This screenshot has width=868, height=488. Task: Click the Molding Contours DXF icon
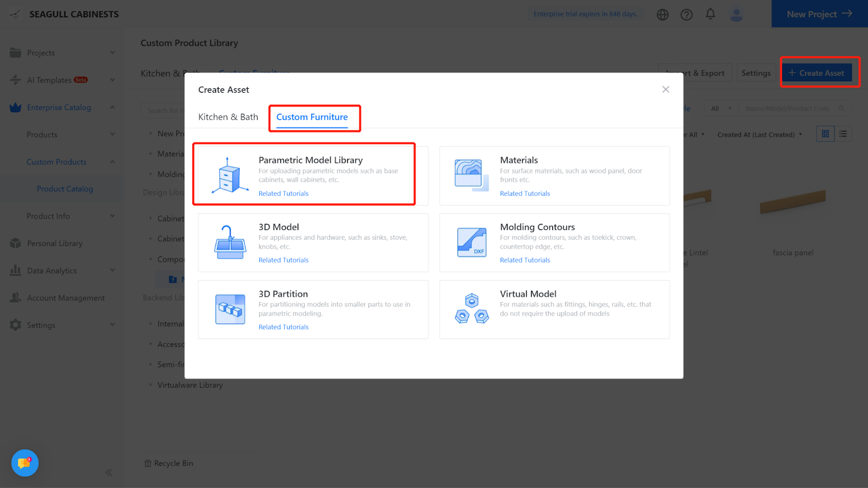tap(471, 242)
